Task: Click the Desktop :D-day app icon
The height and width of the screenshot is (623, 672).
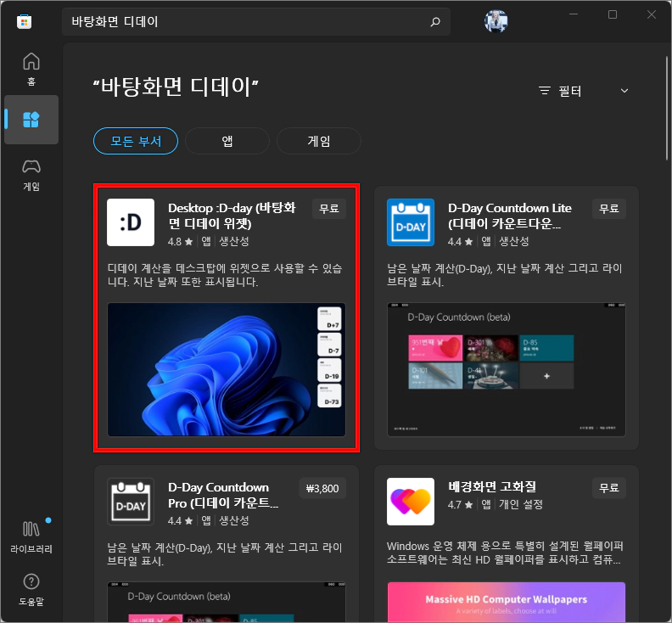Action: tap(131, 222)
